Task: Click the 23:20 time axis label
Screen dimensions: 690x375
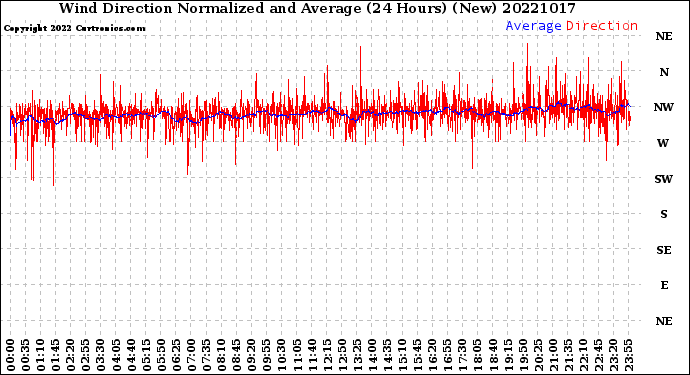Action: (613, 355)
